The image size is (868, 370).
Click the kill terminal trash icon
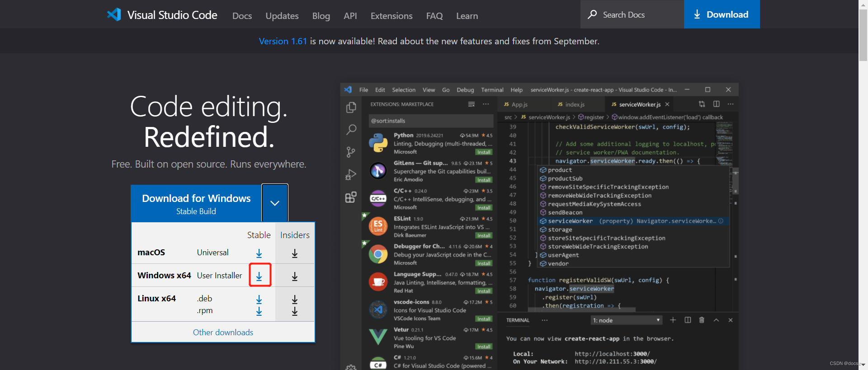pyautogui.click(x=702, y=320)
